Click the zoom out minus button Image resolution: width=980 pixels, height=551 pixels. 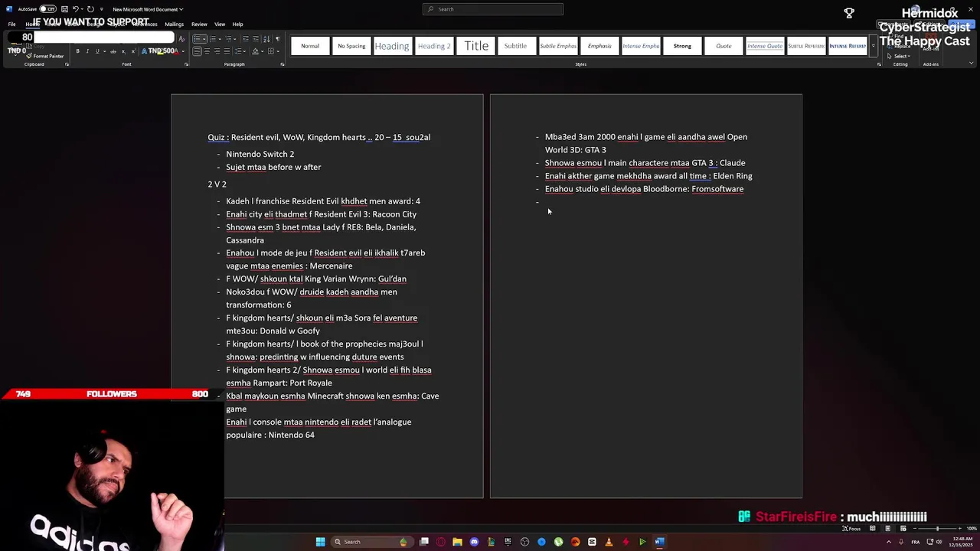(x=915, y=529)
